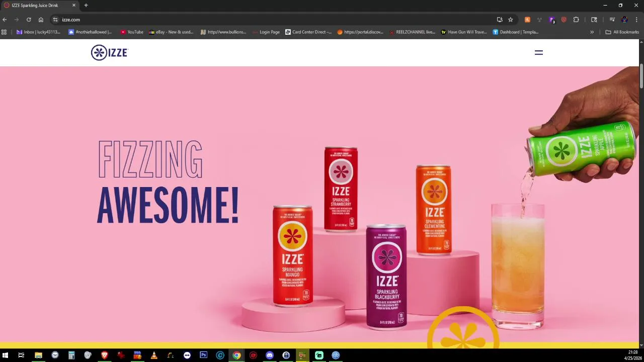644x362 pixels.
Task: Open Task View on the taskbar
Action: click(21, 355)
